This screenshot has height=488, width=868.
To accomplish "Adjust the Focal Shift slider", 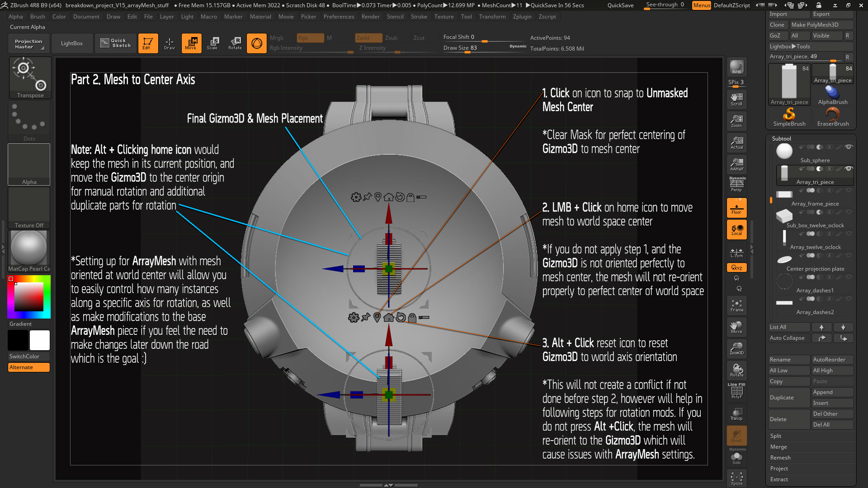I will (485, 38).
